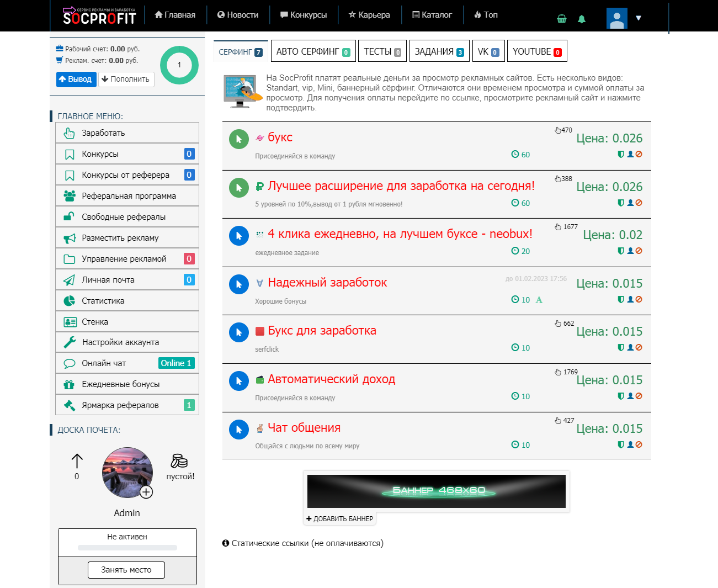Click the user avatar in header
The width and height of the screenshot is (718, 588).
pos(617,18)
